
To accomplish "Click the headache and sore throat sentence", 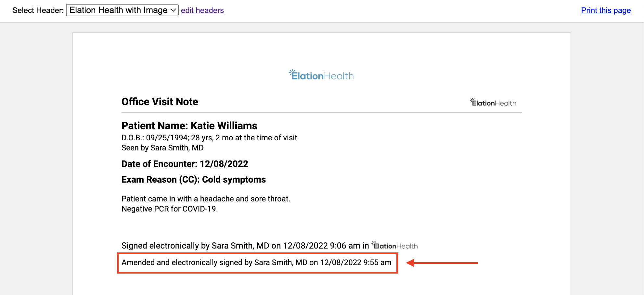I will (x=206, y=199).
